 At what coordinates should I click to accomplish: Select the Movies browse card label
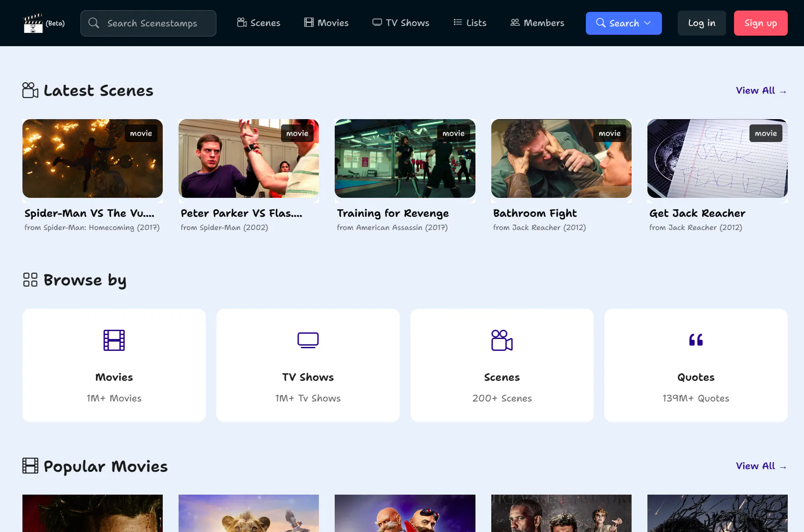pos(114,377)
